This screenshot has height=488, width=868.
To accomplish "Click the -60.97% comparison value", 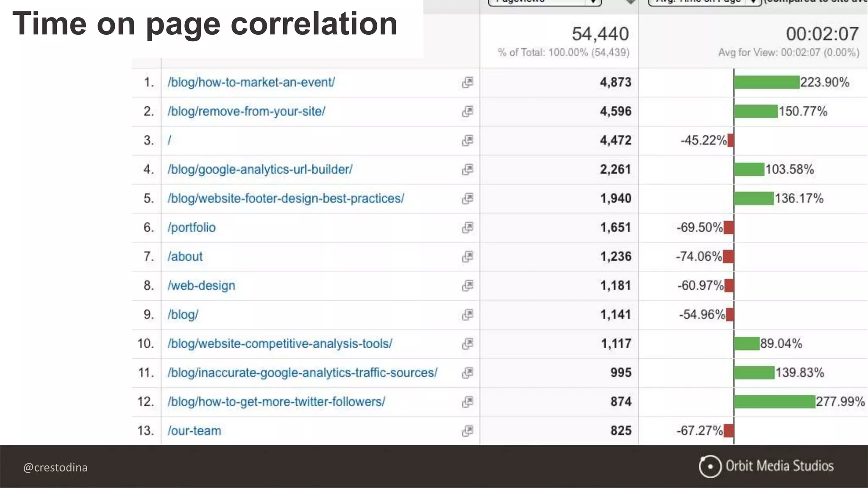I will [x=700, y=286].
